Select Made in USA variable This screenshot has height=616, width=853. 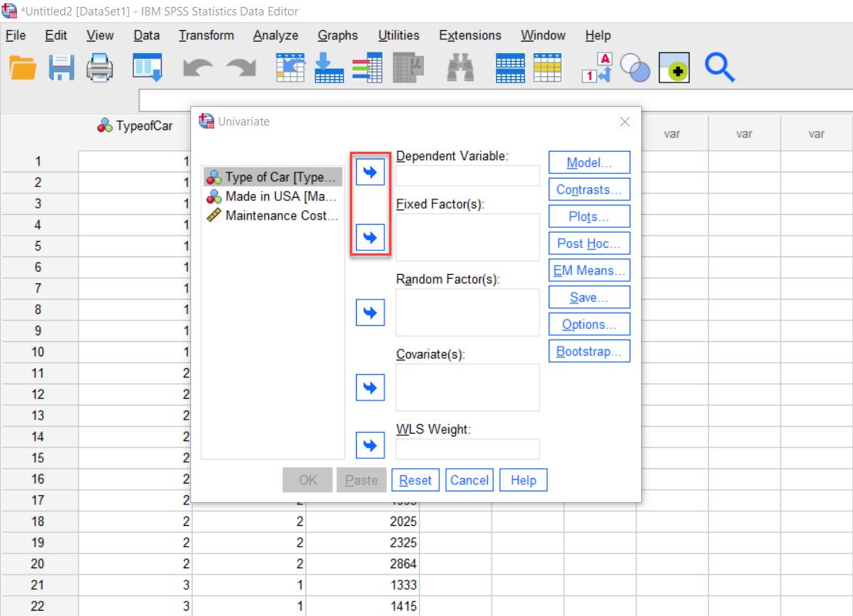tap(273, 196)
